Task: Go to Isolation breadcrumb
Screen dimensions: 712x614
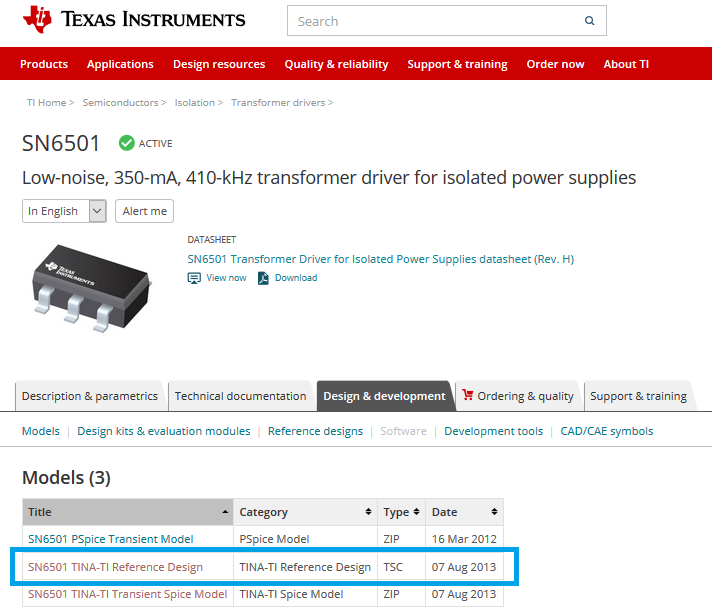Action: pos(194,103)
